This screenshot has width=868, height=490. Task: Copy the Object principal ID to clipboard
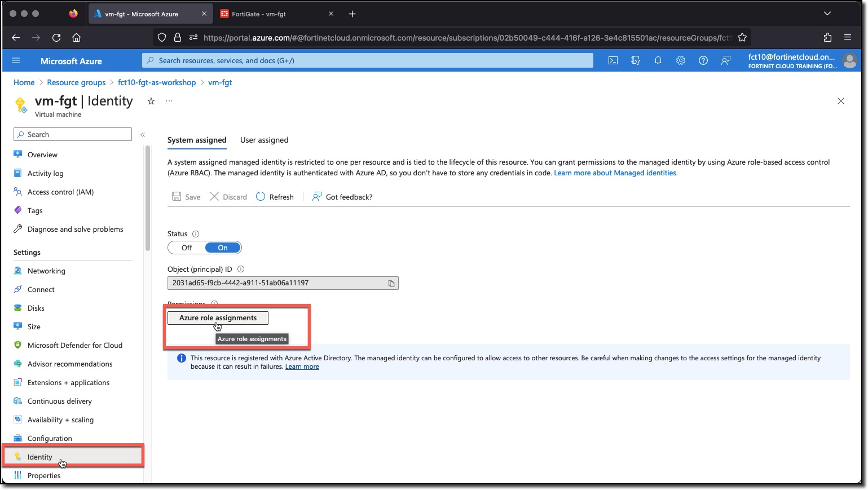click(391, 284)
